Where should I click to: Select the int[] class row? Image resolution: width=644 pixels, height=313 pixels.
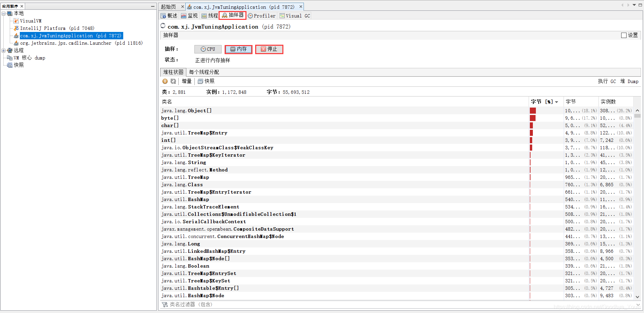pos(397,140)
